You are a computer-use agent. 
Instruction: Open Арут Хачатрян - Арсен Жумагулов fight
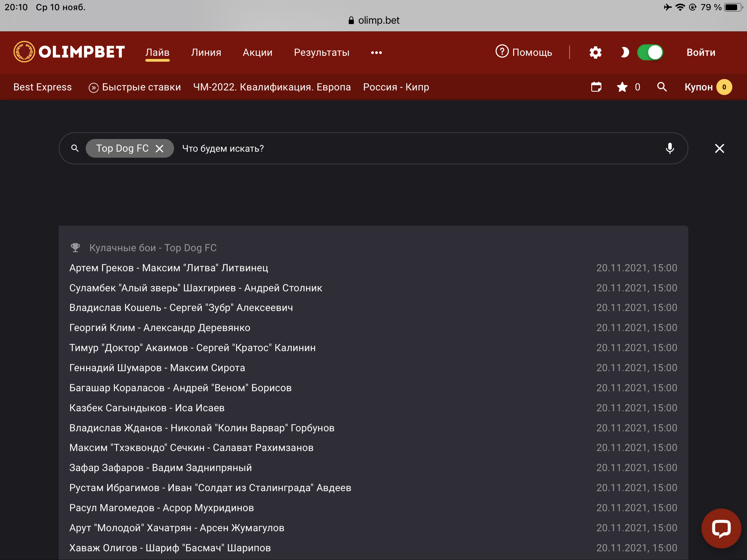(373, 528)
